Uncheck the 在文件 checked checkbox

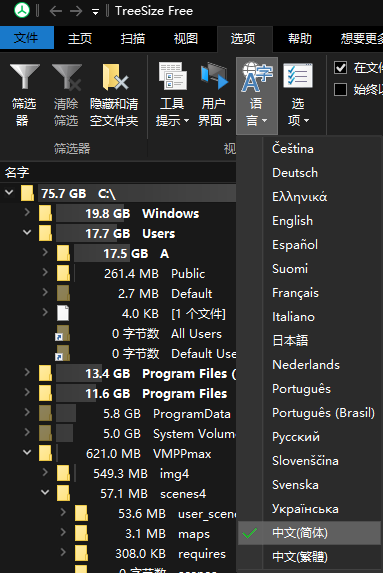click(340, 68)
